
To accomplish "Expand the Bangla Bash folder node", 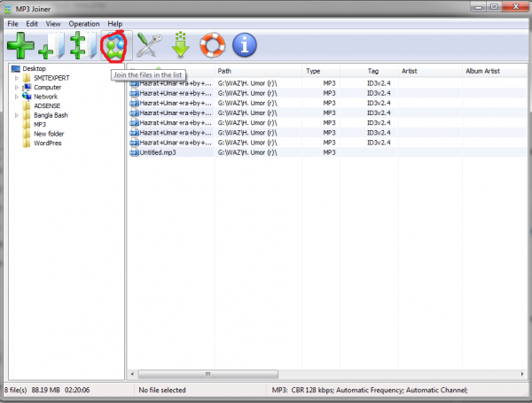I will click(x=16, y=115).
